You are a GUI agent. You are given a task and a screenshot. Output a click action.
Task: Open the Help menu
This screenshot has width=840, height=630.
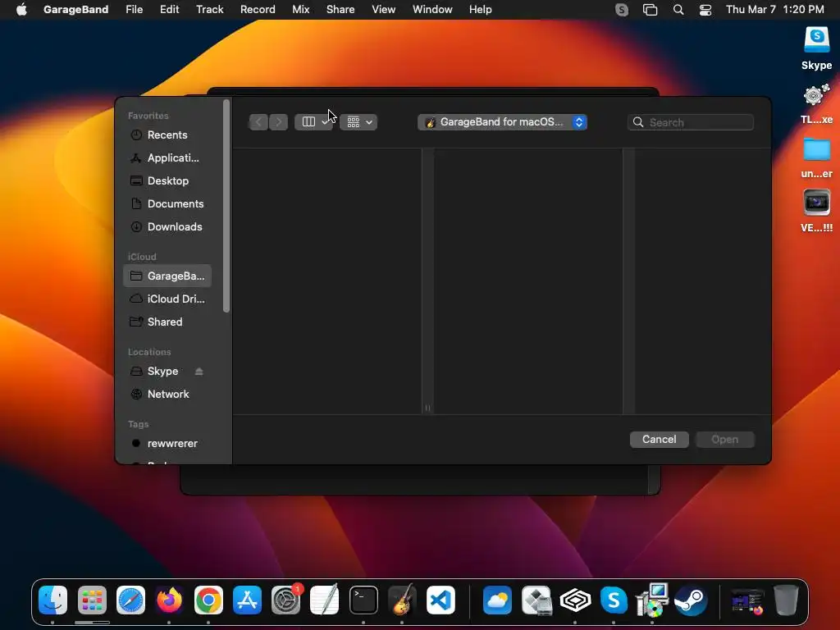(x=480, y=10)
